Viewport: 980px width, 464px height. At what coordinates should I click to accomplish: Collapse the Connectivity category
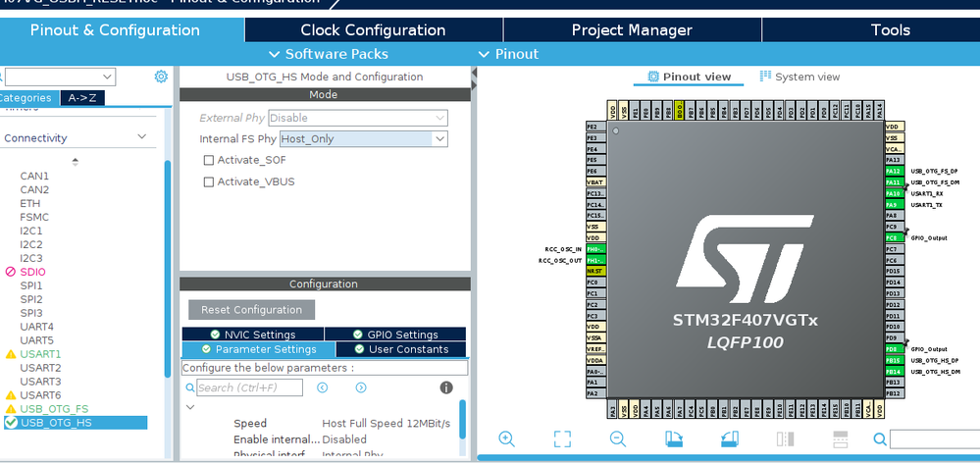tap(142, 137)
